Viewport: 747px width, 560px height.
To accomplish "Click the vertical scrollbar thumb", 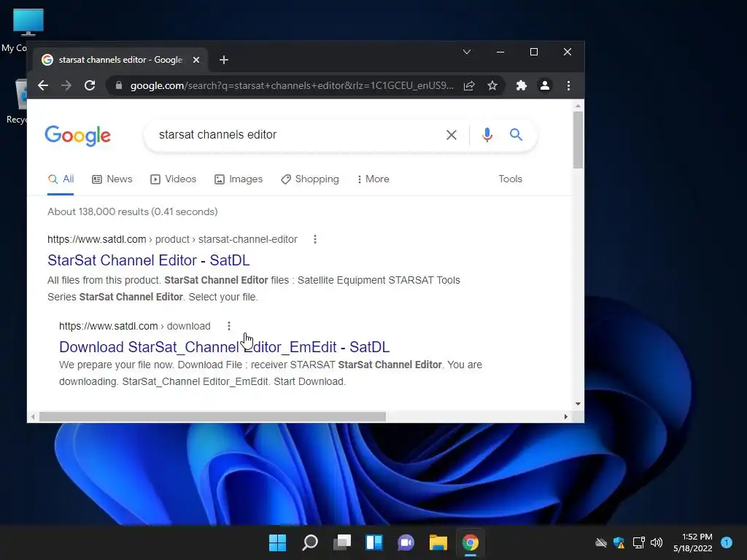I will 578,140.
